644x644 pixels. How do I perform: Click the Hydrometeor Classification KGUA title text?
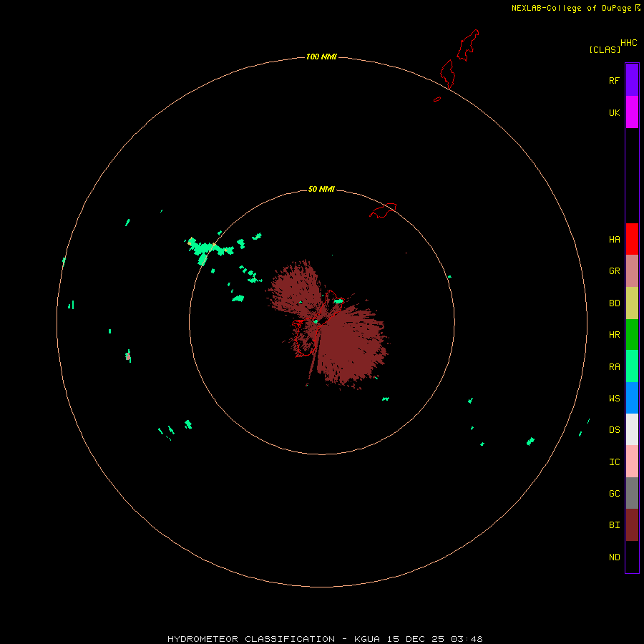(325, 639)
